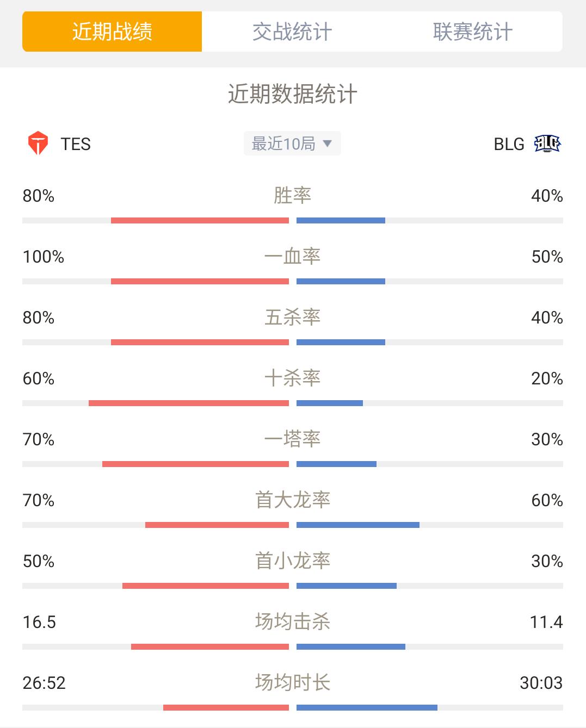The image size is (586, 728).
Task: Switch to the 近期战绩 tab
Action: tap(112, 32)
